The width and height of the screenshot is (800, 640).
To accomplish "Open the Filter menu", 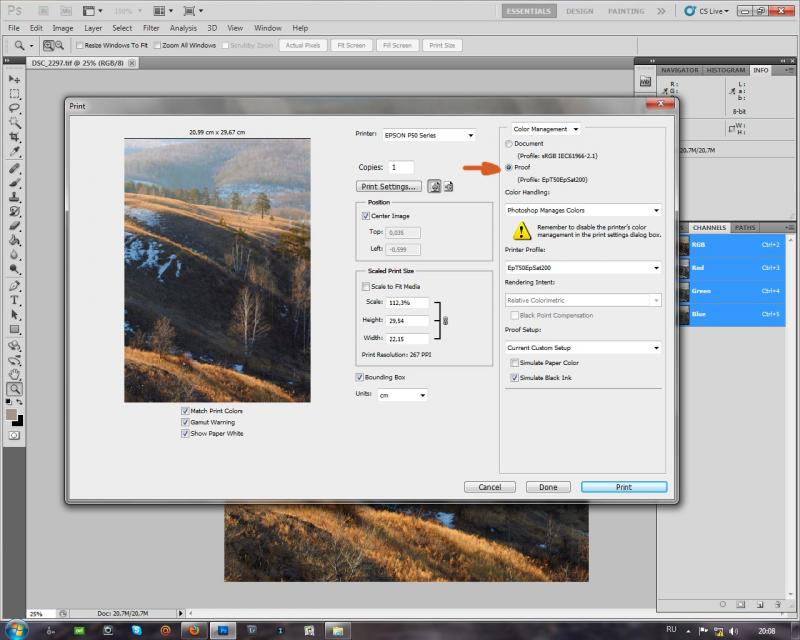I will click(x=151, y=28).
